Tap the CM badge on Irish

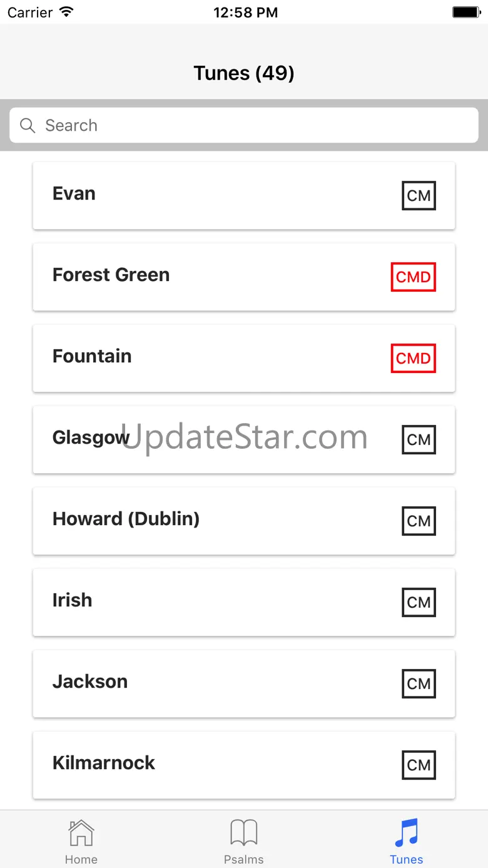(419, 603)
